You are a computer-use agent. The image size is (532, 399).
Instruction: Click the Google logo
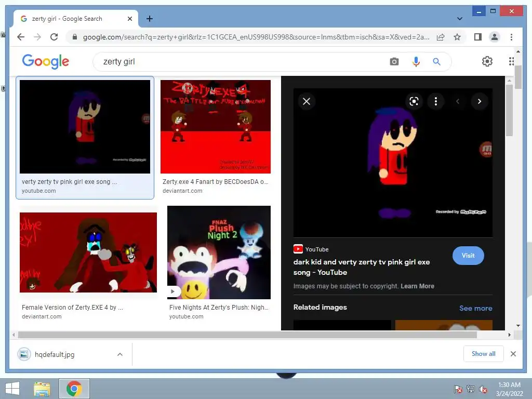pyautogui.click(x=46, y=61)
